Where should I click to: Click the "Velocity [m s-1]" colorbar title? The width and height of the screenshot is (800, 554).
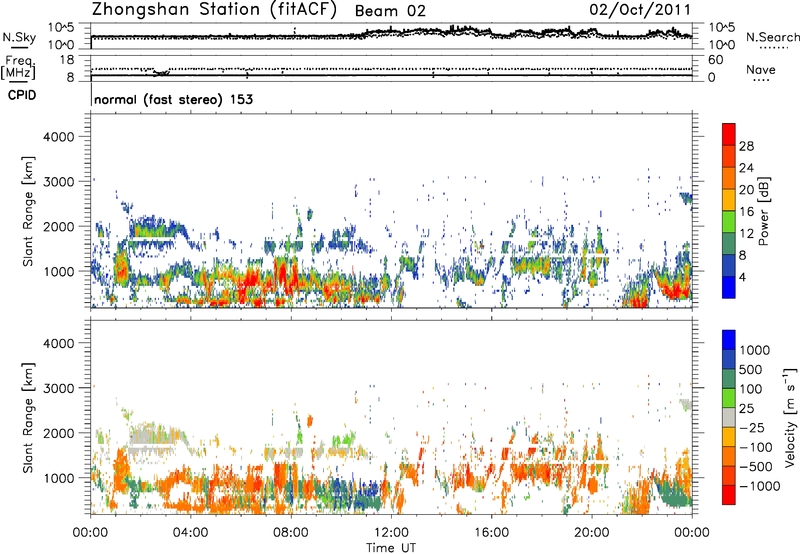[x=790, y=417]
